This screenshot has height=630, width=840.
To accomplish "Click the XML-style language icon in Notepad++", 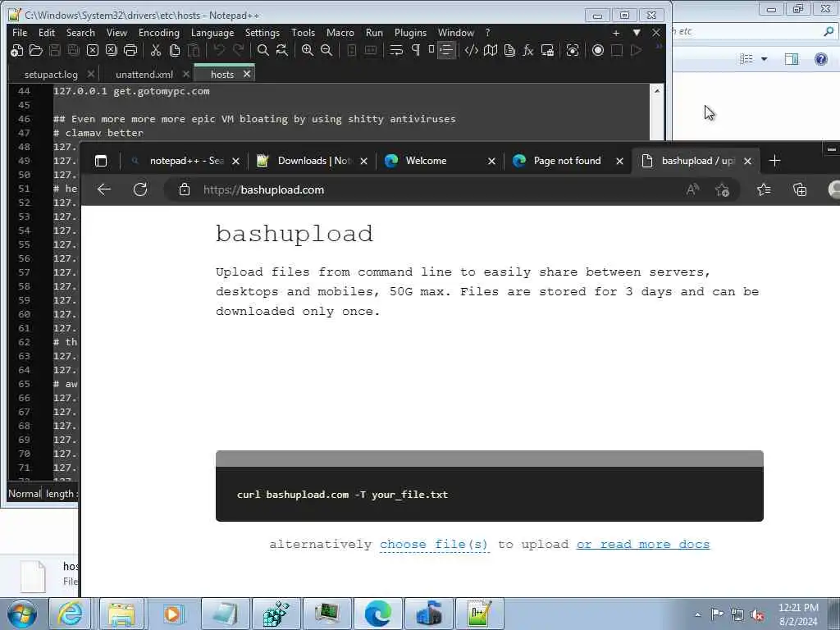I will coord(472,50).
